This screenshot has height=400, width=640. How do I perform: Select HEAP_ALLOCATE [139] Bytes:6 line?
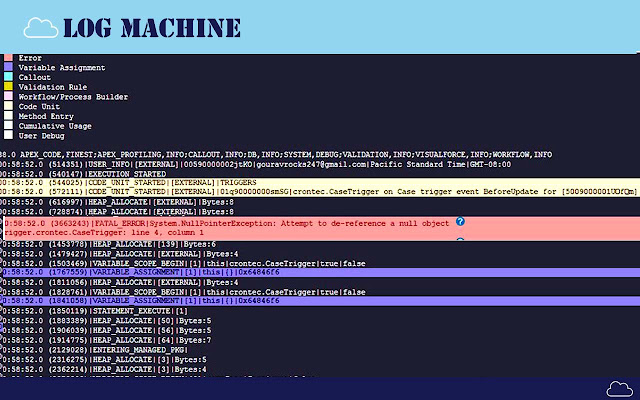pyautogui.click(x=109, y=244)
